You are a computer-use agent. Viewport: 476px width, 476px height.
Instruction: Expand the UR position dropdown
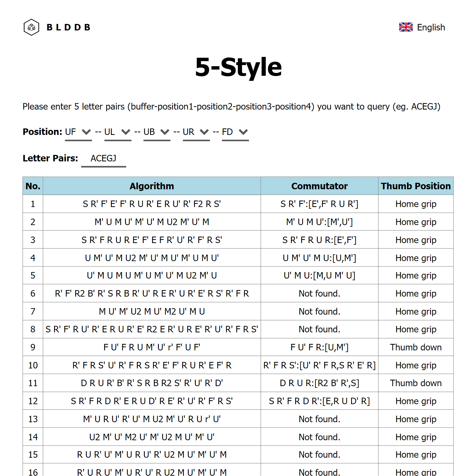tap(196, 132)
